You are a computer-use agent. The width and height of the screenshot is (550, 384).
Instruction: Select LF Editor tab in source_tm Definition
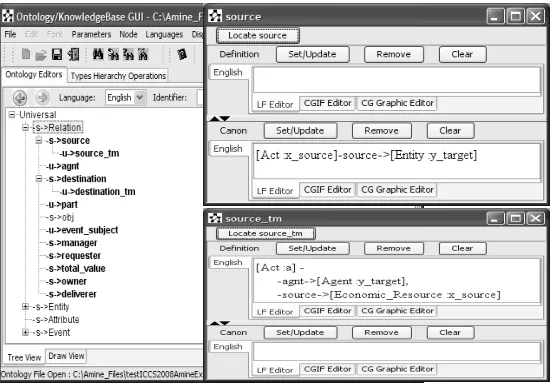click(x=275, y=312)
